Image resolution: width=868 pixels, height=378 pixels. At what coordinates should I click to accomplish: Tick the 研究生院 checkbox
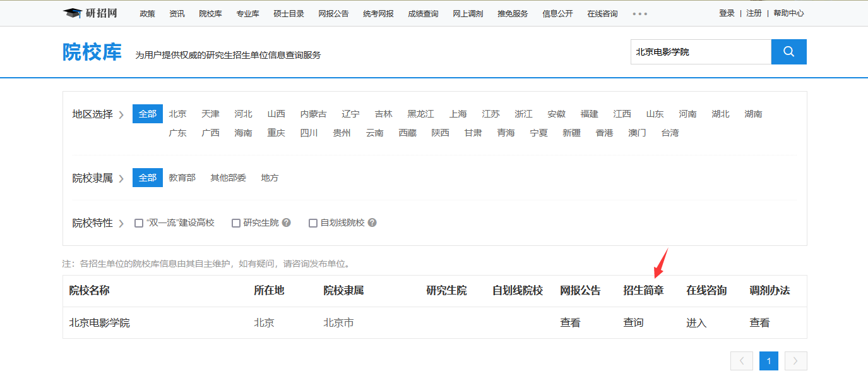coord(236,223)
